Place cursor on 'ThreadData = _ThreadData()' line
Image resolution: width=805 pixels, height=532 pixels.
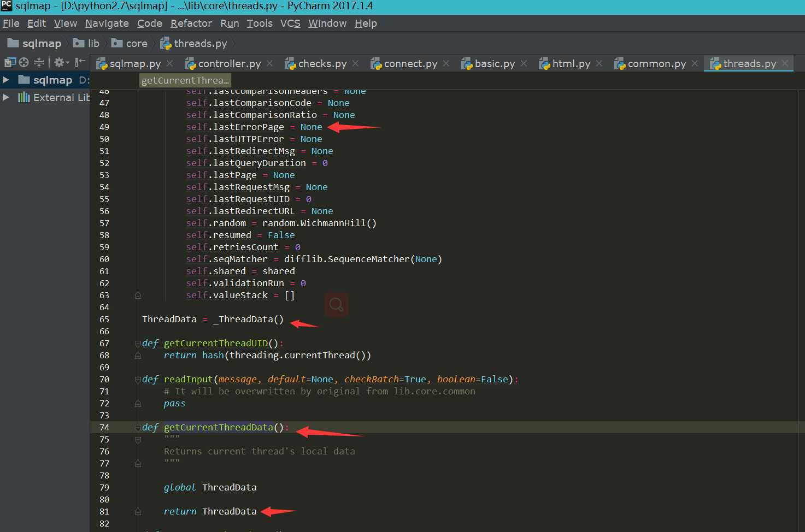coord(213,320)
